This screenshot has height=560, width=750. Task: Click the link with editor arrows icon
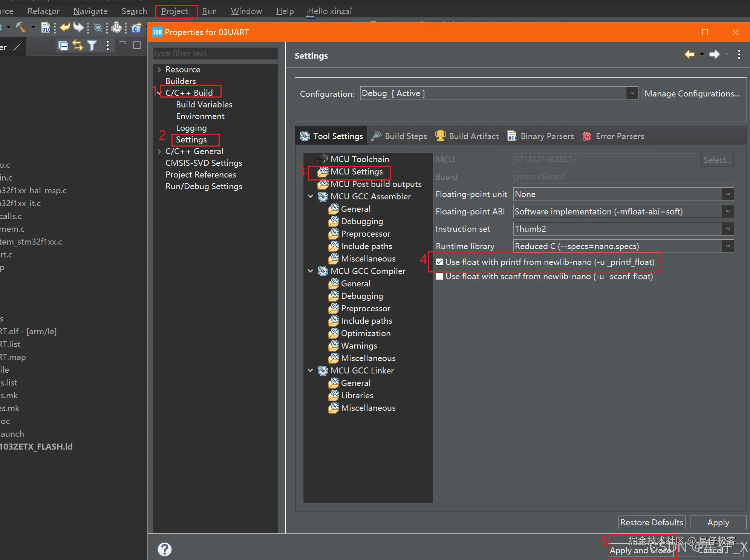tap(78, 46)
